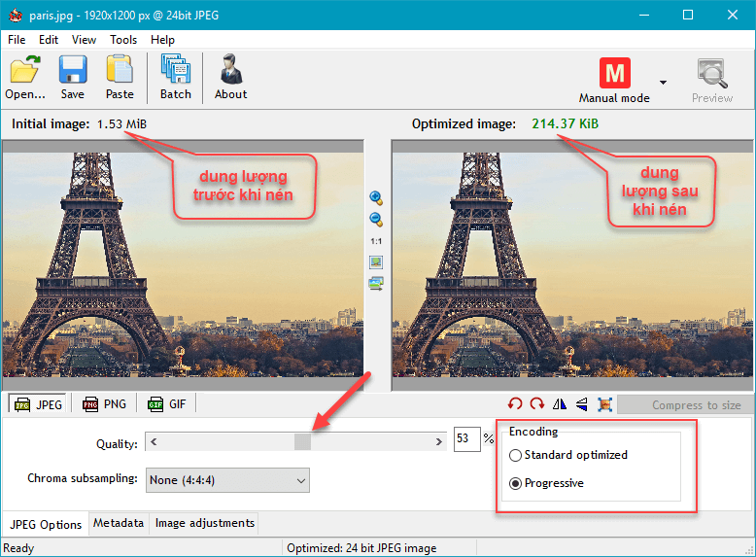Click the zoom out magnifier icon
Viewport: 756px width, 557px height.
point(376,220)
